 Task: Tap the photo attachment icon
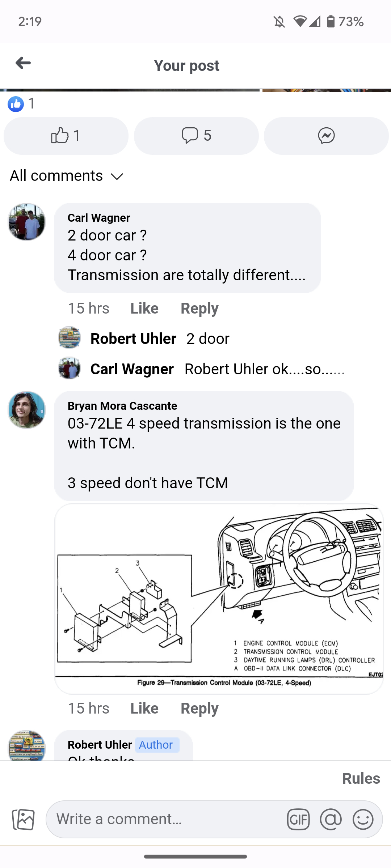(24, 819)
